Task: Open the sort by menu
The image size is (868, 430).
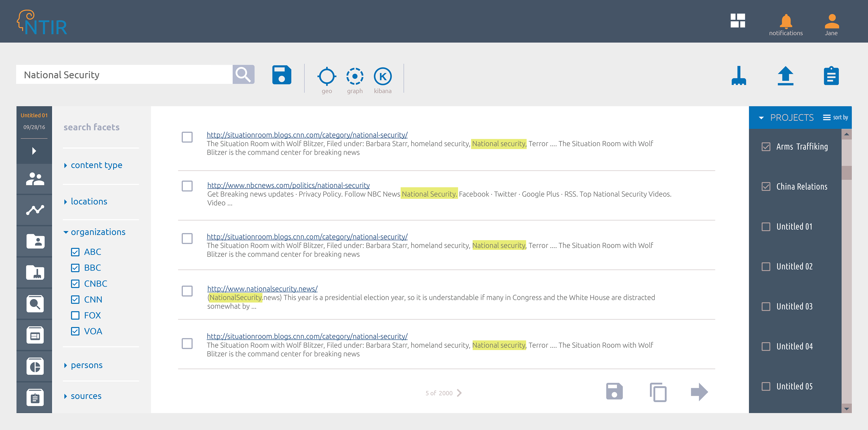Action: click(835, 117)
